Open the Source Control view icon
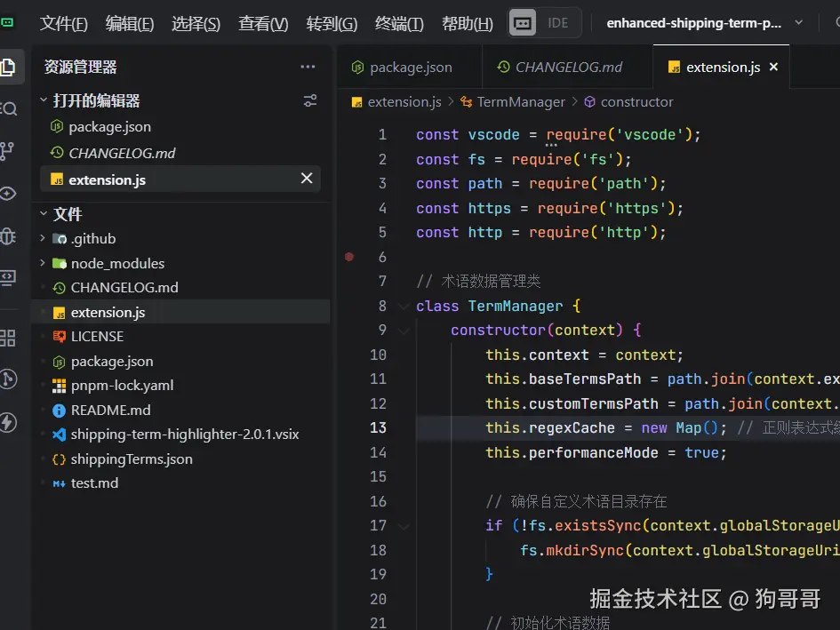Screen dimensions: 840x630 pyautogui.click(x=7, y=151)
